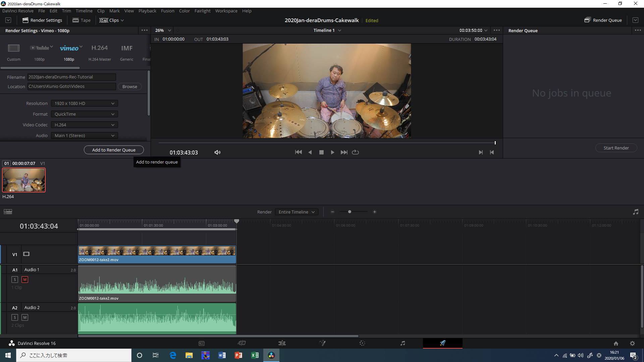Jump to last frame in viewer
644x362 pixels.
344,152
